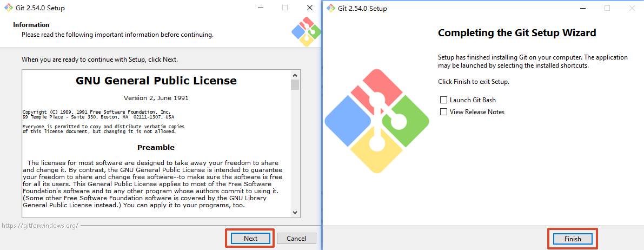The height and width of the screenshot is (250, 644).
Task: Minimize the Completing Git Setup window
Action: (582, 8)
